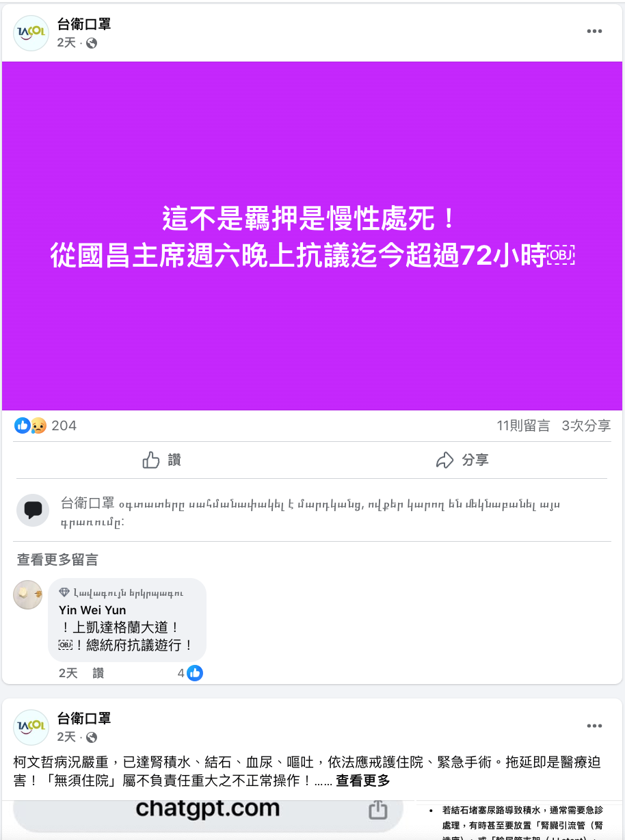Open the 3次分享 shares list

pos(586,425)
